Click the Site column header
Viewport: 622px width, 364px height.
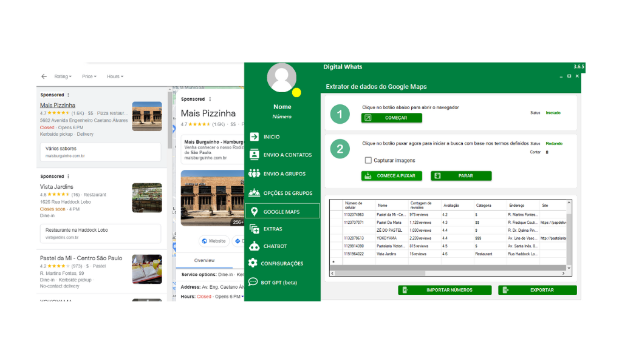(553, 205)
